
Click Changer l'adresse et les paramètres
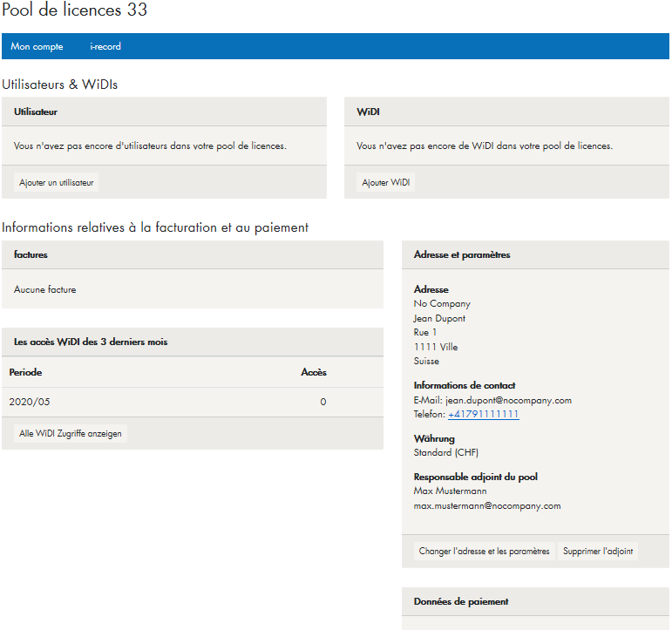[x=484, y=552]
